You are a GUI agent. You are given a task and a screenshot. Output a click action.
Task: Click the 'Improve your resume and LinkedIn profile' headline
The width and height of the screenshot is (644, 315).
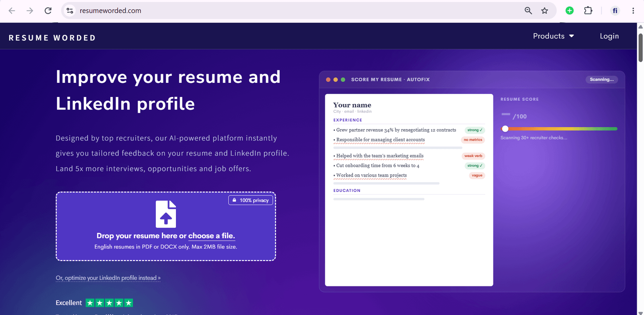[x=168, y=90]
